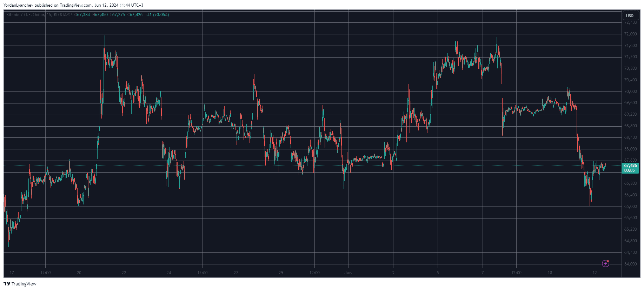Click the 65,200 price axis label
Screen dimensions: 644x290
click(x=630, y=229)
